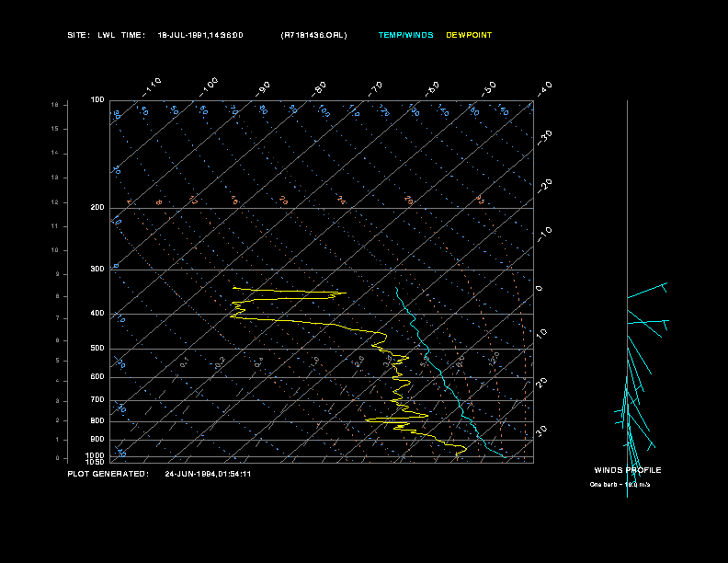Image resolution: width=728 pixels, height=563 pixels.
Task: Click the topmost wind barb in winds profile
Action: coord(648,291)
